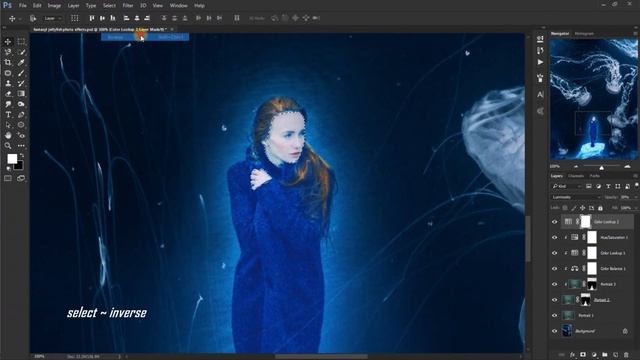Filter layers by type 'T' icon
Screen dimensions: 640x360
(608, 186)
